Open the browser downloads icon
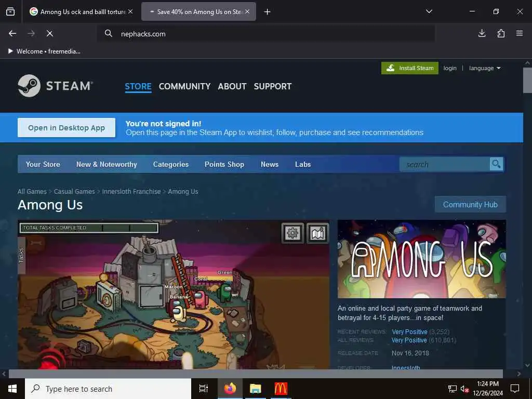 [482, 33]
